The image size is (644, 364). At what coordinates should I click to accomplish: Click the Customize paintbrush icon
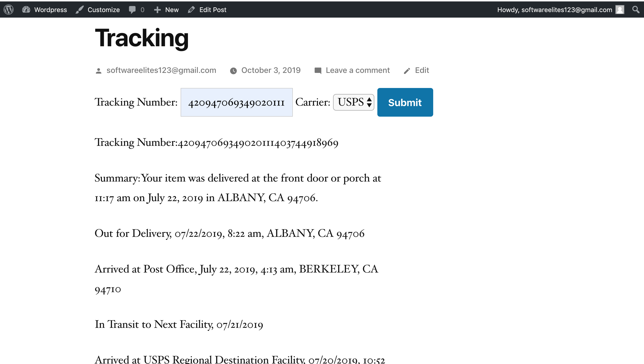(x=79, y=10)
